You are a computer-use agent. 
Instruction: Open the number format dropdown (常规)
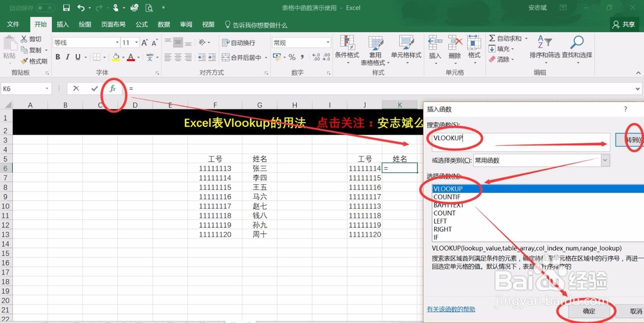[328, 43]
